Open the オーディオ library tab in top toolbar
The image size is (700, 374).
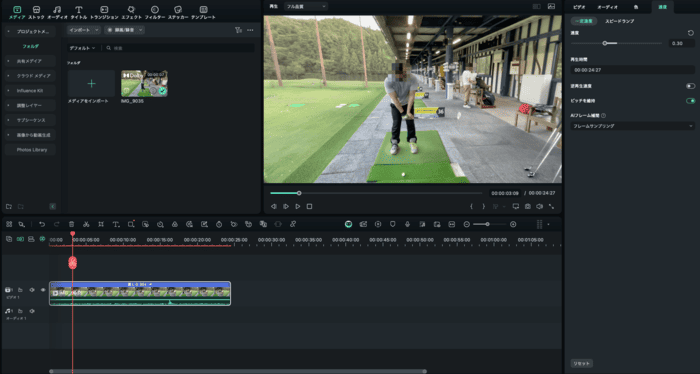57,12
